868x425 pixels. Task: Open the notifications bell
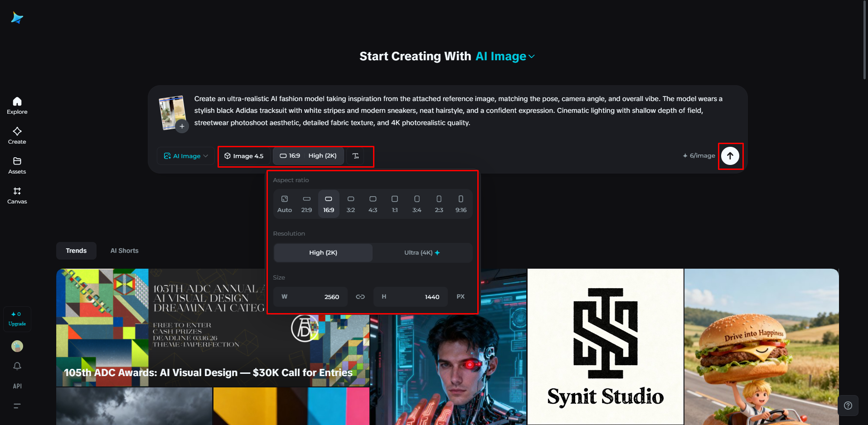[17, 366]
